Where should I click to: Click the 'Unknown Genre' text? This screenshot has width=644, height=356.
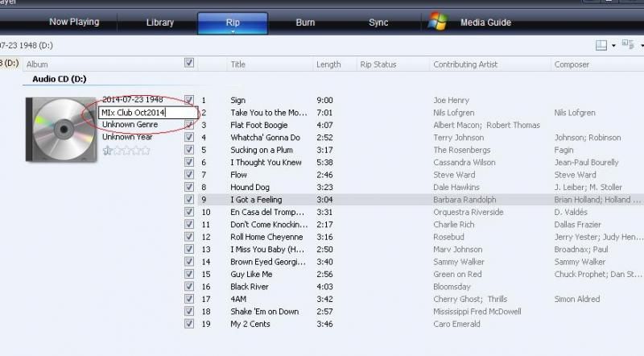(130, 125)
